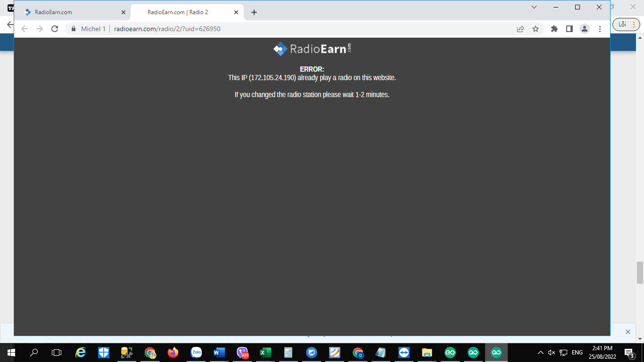Switch the ENG input language
Viewport: 644px width, 362px height.
click(x=577, y=353)
